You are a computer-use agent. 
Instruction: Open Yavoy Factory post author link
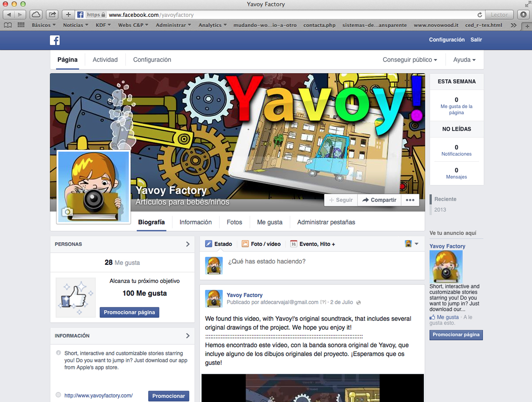[x=245, y=295]
